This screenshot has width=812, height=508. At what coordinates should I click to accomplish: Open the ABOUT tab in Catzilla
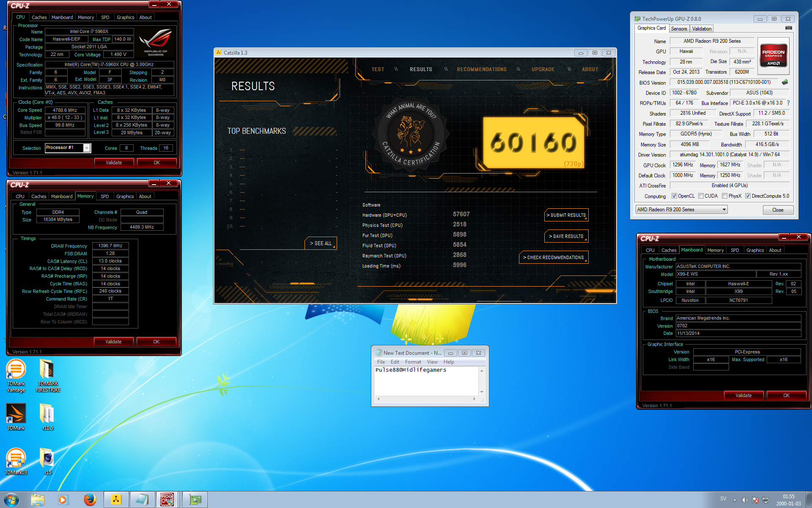click(x=590, y=69)
